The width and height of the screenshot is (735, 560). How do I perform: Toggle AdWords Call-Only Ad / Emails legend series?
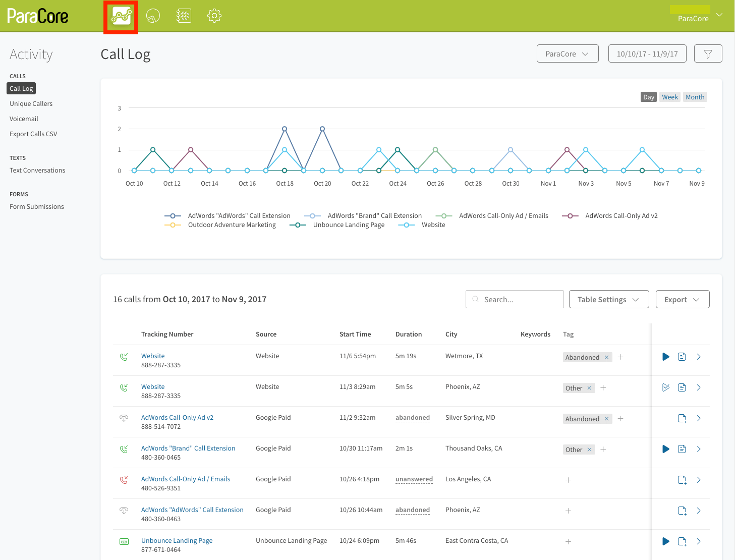click(492, 215)
